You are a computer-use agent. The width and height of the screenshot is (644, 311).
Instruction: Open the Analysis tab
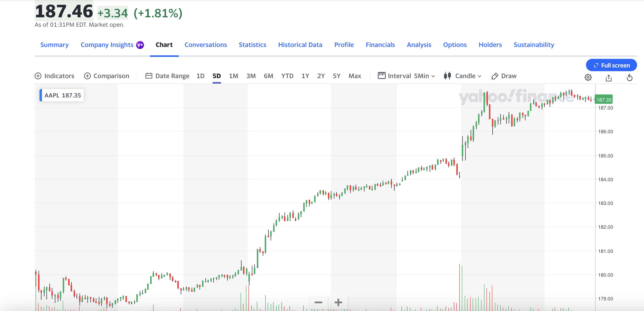point(419,45)
